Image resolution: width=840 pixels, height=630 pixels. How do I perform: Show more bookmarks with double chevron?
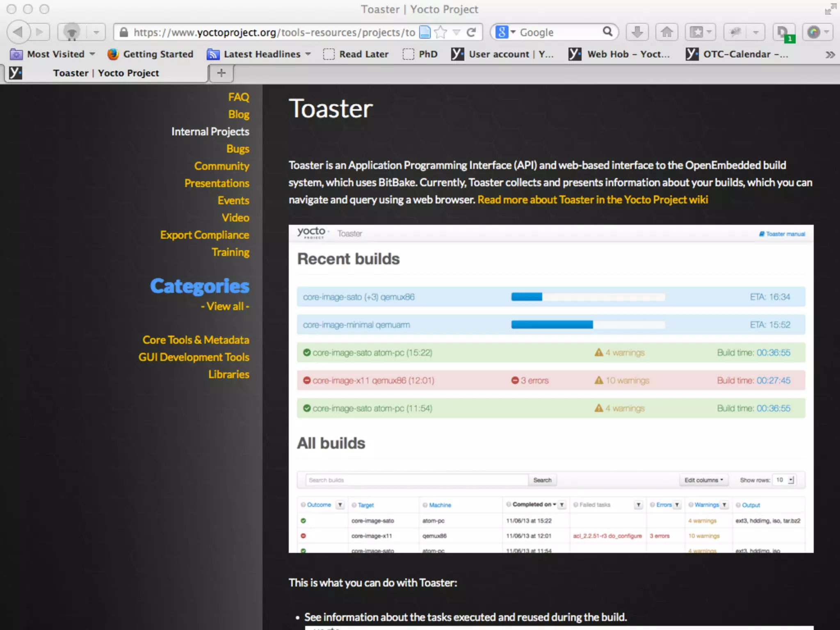pyautogui.click(x=830, y=55)
